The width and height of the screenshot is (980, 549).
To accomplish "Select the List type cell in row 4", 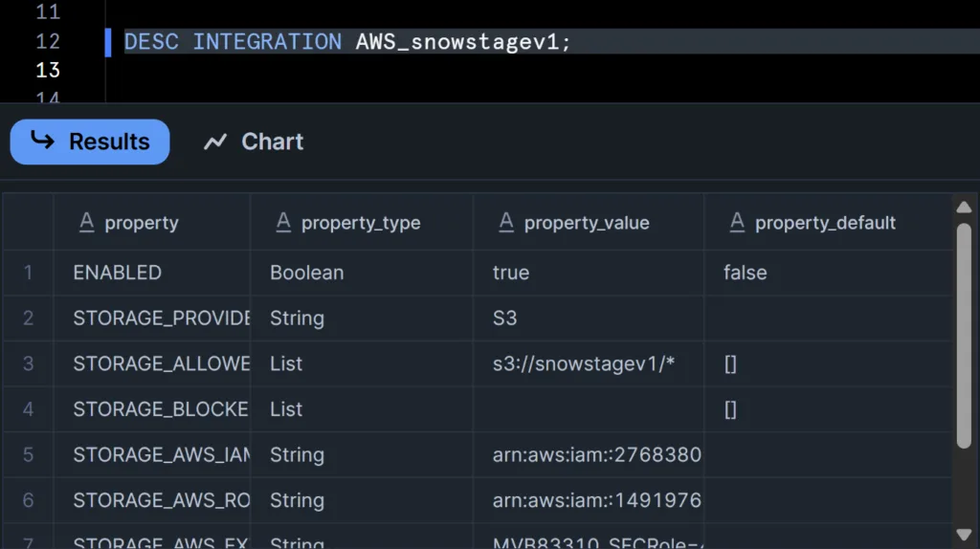I will (x=362, y=409).
